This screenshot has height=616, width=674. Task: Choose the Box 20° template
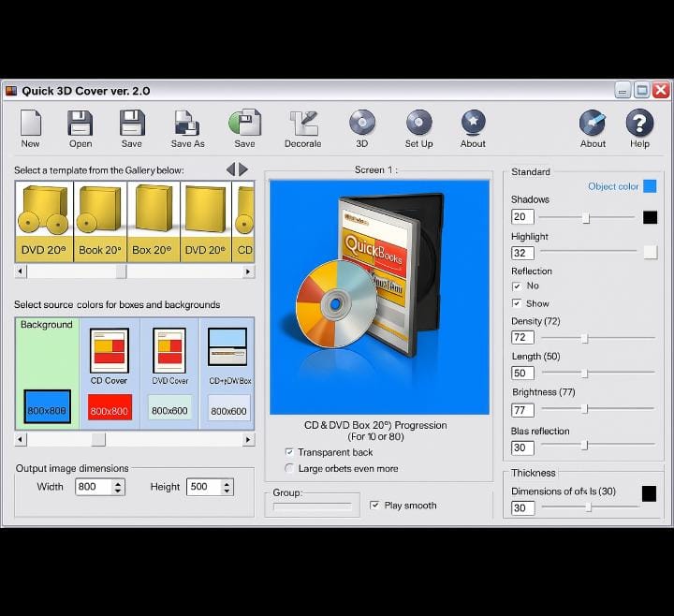[154, 220]
